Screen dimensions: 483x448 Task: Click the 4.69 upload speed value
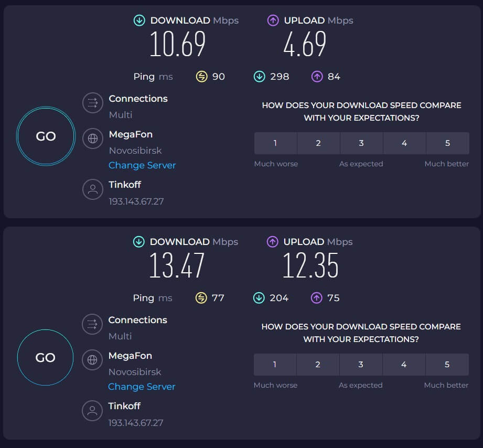pyautogui.click(x=305, y=45)
